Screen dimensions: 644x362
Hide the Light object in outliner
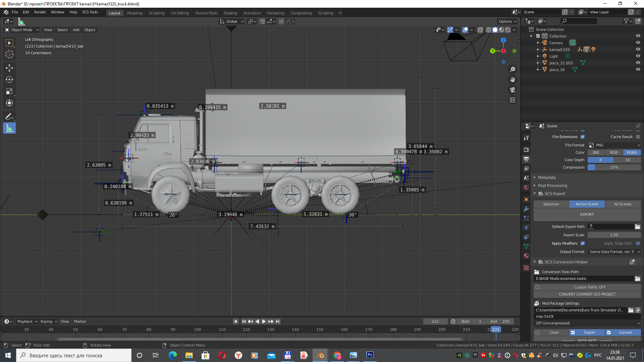click(638, 56)
